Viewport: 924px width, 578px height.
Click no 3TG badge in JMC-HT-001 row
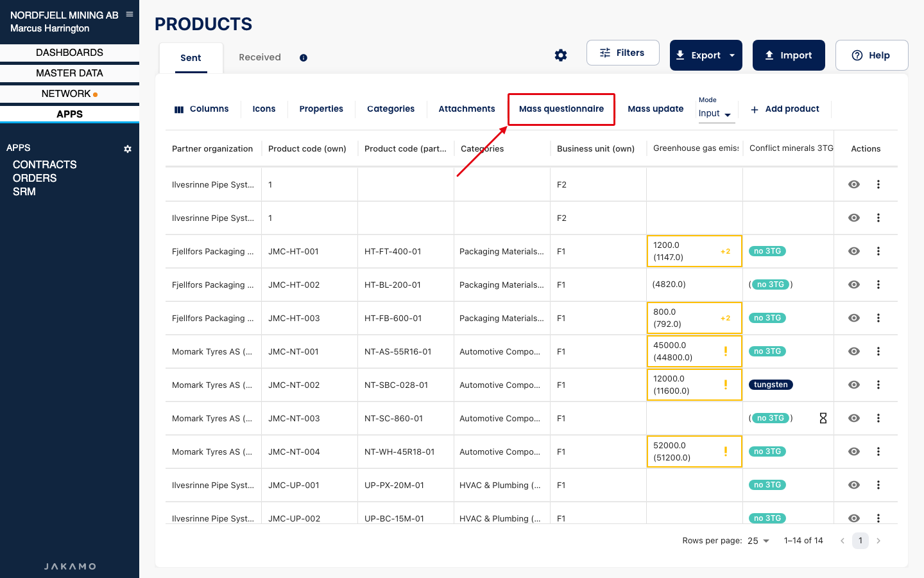coord(767,251)
